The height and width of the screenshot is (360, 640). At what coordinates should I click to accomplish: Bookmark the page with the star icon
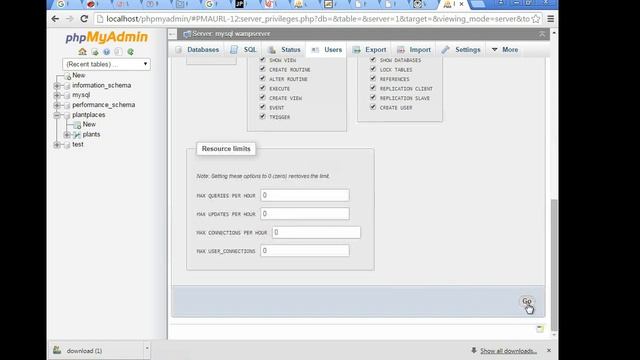[x=536, y=19]
